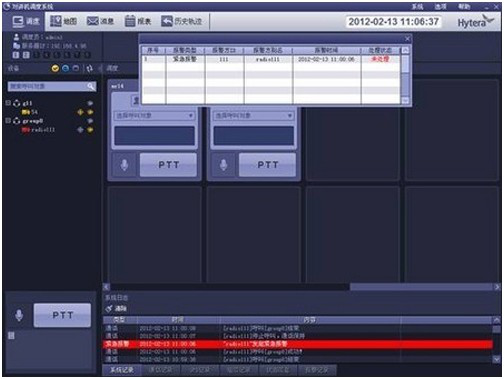Click the microphone icon beside the lower-left PTT
The image size is (504, 379).
[x=19, y=315]
